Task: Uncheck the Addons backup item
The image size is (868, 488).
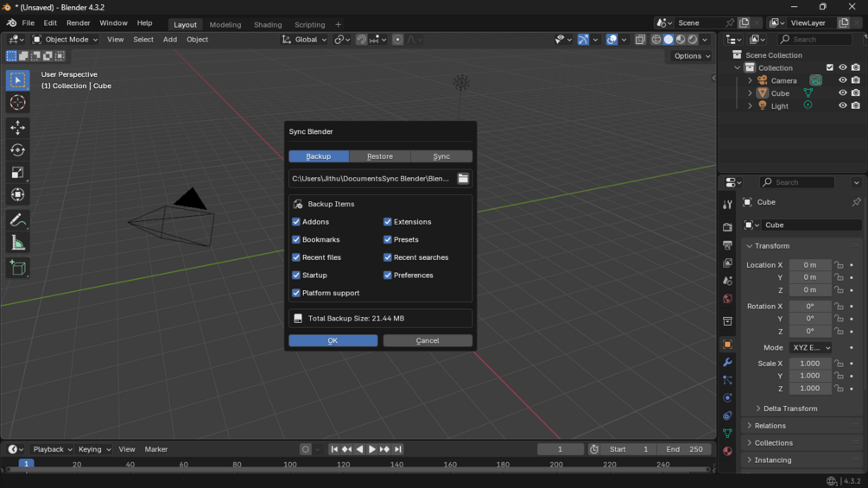Action: point(296,222)
